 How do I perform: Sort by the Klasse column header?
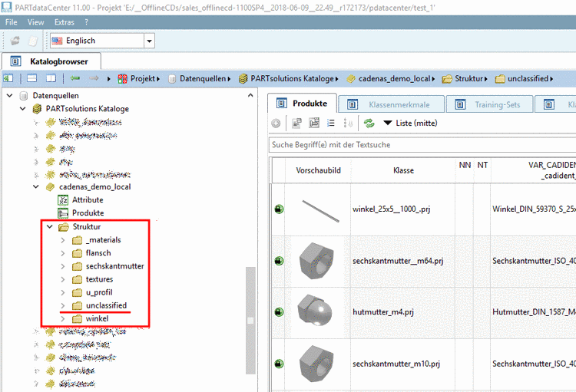pos(403,170)
